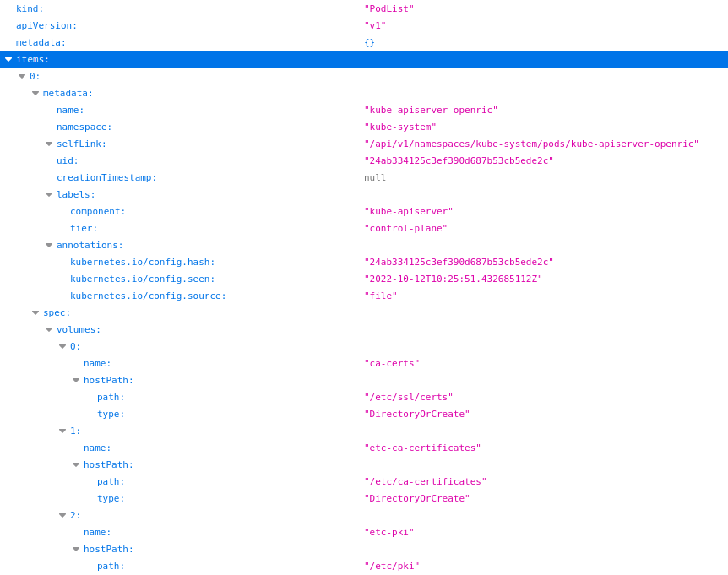The height and width of the screenshot is (575, 728).
Task: Collapse hostPath under etc-ca-certificates volume
Action: click(76, 465)
